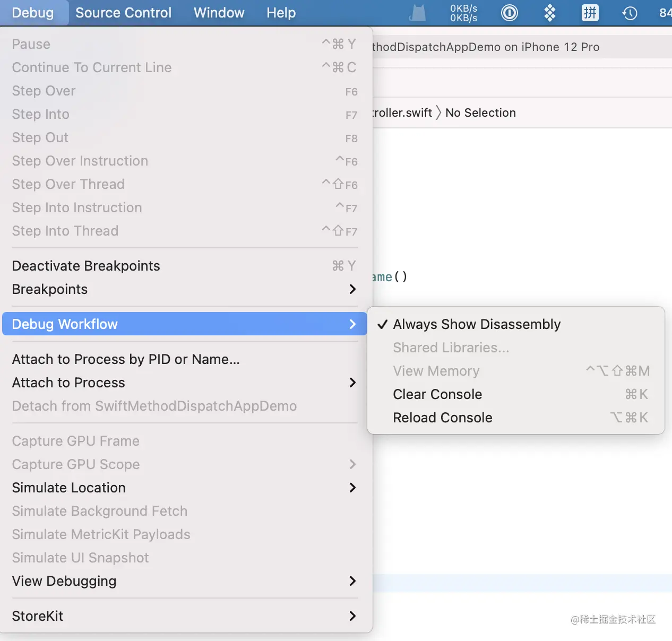This screenshot has width=672, height=641.
Task: Click Step Into Thread item
Action: coord(185,231)
